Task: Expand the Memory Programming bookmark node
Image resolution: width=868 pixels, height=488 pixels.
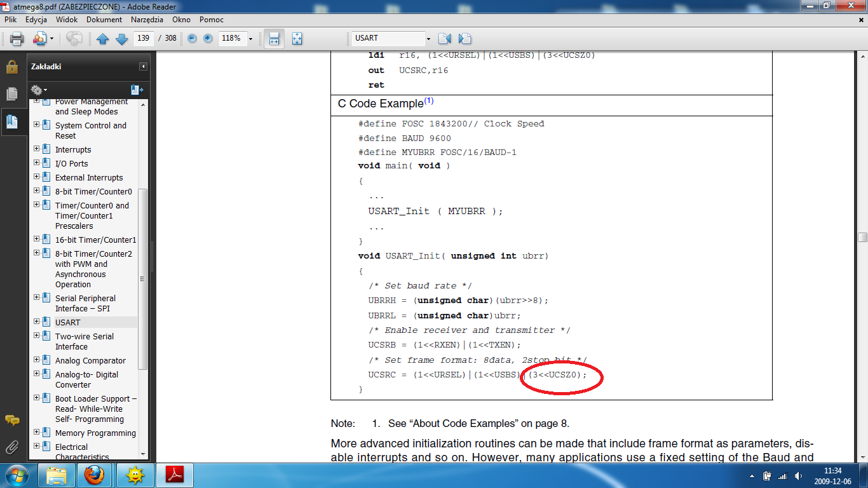Action: coord(36,433)
